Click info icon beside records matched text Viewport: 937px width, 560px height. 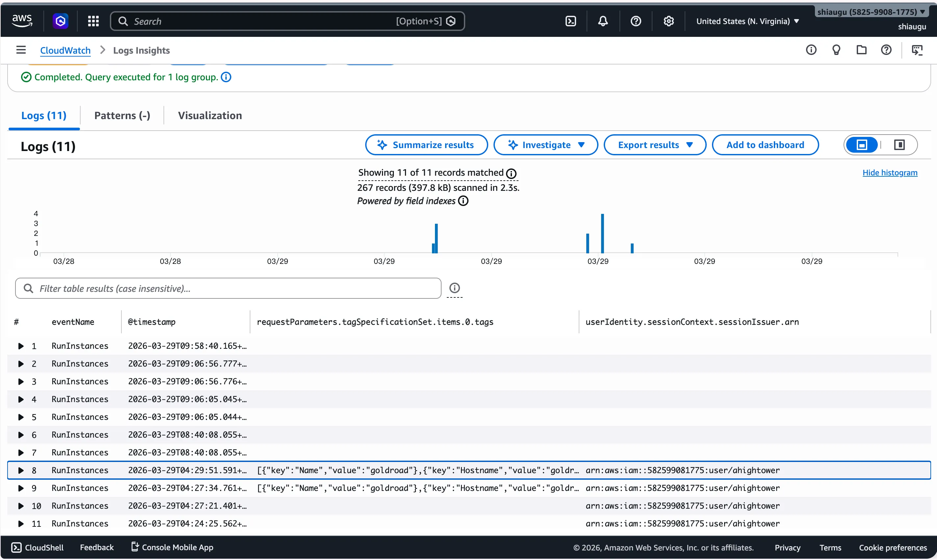point(511,173)
